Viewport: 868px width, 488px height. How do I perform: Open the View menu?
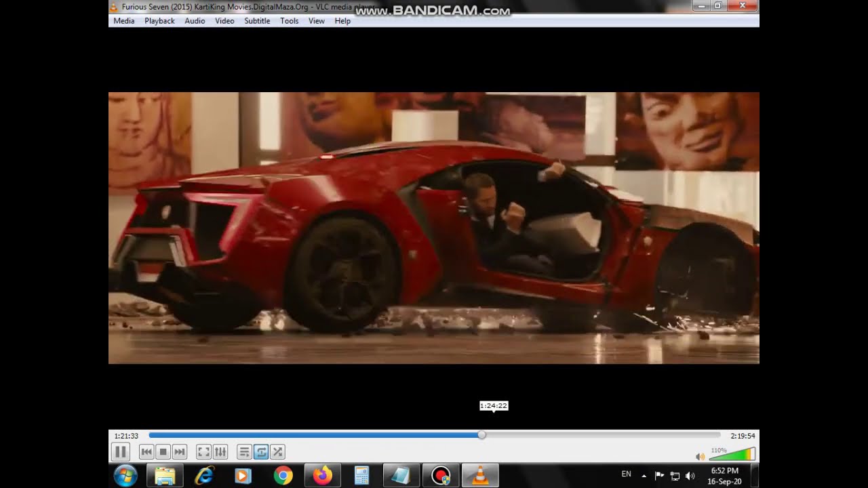coord(317,21)
